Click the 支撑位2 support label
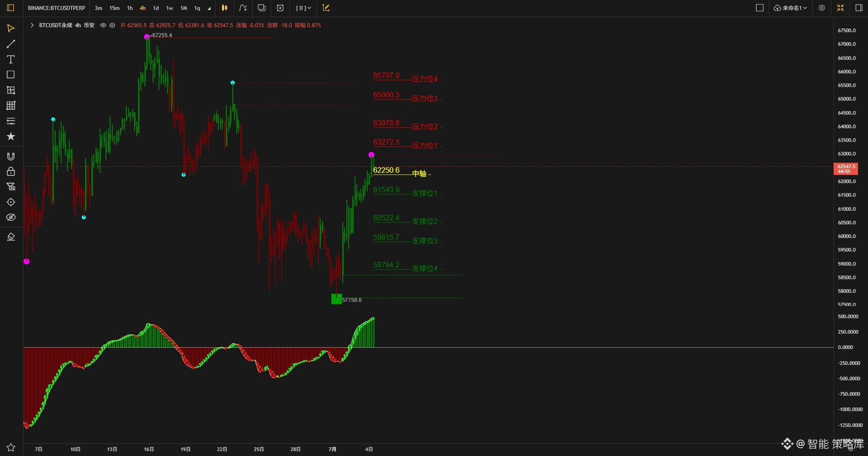Image resolution: width=868 pixels, height=456 pixels. [x=425, y=221]
